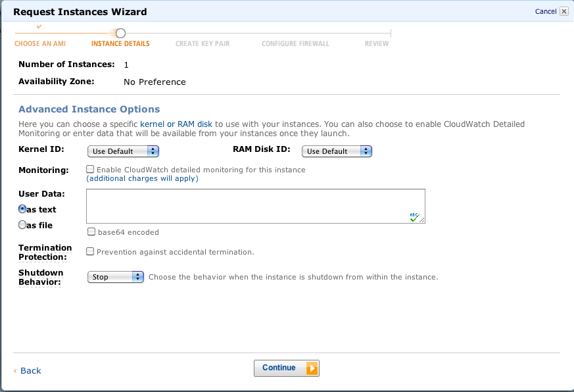Viewport: 574px width, 392px height.
Task: Select the 'as file' radio button
Action: pos(22,225)
